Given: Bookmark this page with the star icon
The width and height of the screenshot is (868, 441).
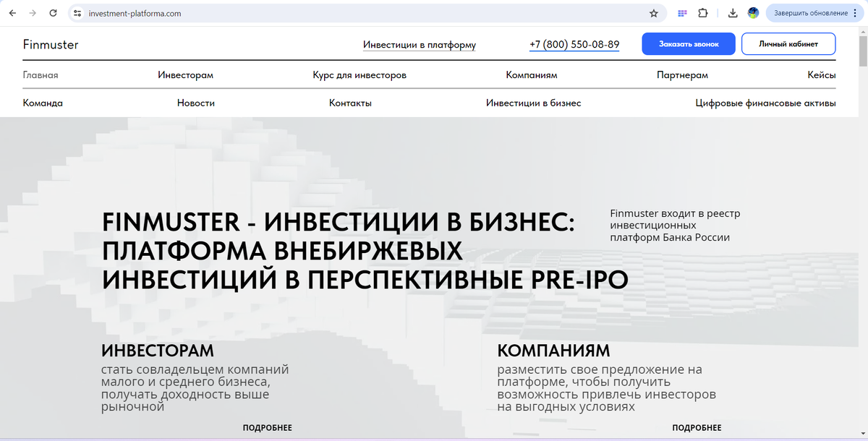Looking at the screenshot, I should [654, 13].
